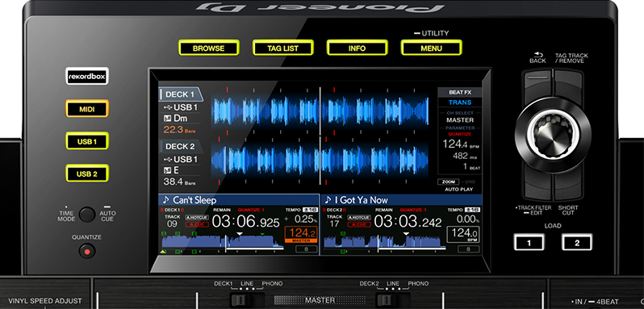The height and width of the screenshot is (309, 644).
Task: Change the CH SELECT MASTER setting
Action: (x=459, y=120)
